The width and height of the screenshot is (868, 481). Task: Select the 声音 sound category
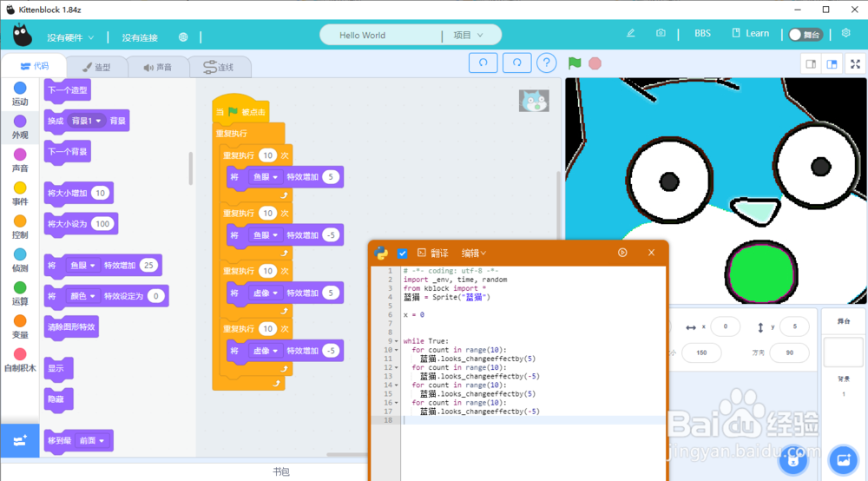click(20, 161)
